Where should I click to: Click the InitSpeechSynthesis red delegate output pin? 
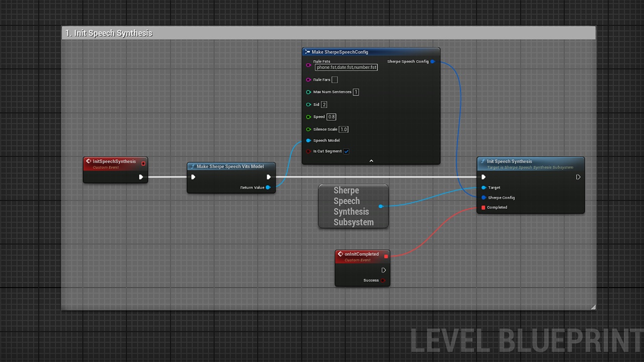click(143, 163)
